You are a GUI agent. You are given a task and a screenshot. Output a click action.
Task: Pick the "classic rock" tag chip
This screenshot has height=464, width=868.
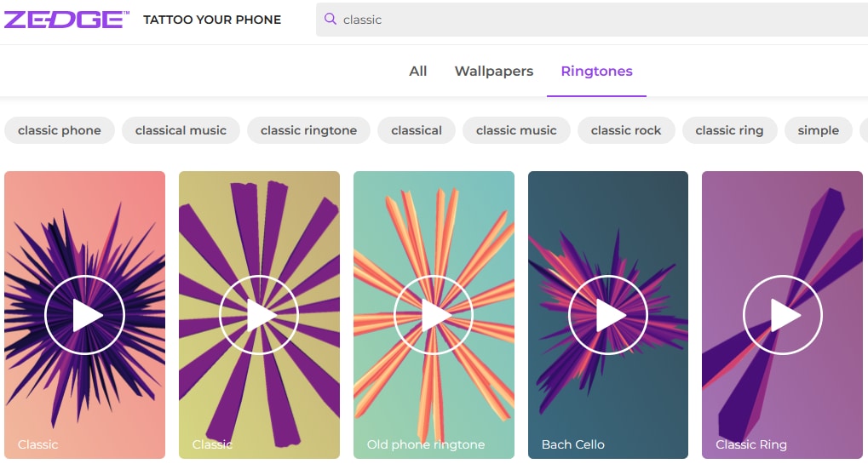(x=626, y=130)
